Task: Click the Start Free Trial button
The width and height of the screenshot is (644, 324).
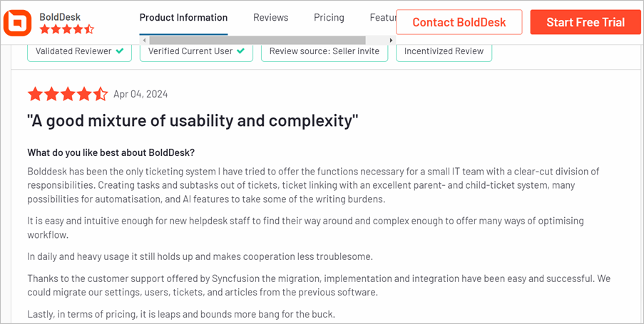Action: click(x=586, y=22)
